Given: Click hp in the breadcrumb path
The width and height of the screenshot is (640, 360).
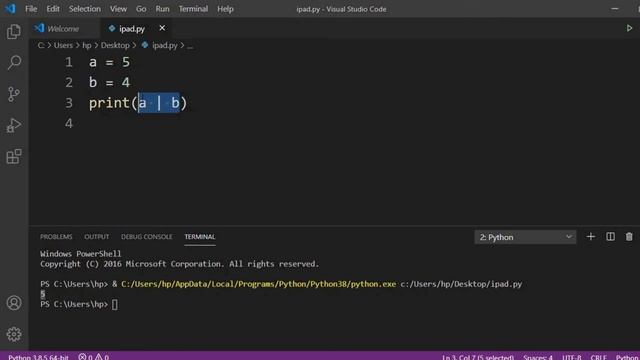Looking at the screenshot, I should (87, 45).
